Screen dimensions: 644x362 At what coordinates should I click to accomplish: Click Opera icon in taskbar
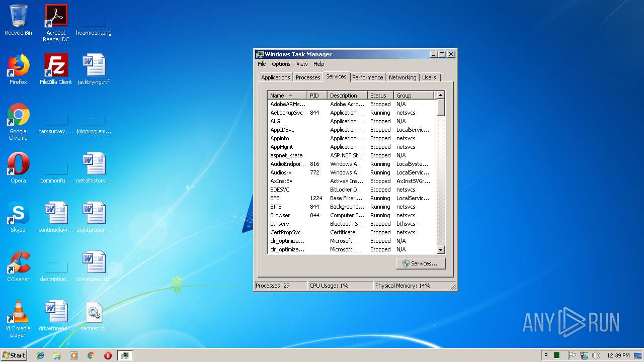[108, 355]
